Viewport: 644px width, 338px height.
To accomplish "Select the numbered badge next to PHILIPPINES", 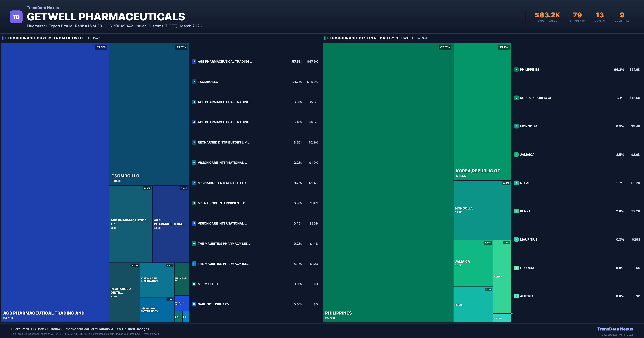I will 516,69.
